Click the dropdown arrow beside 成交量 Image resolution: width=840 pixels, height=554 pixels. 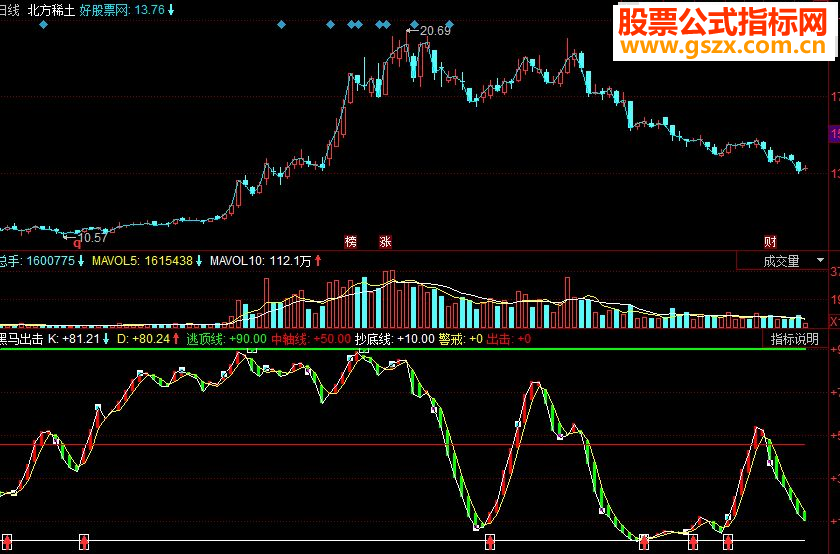click(820, 260)
